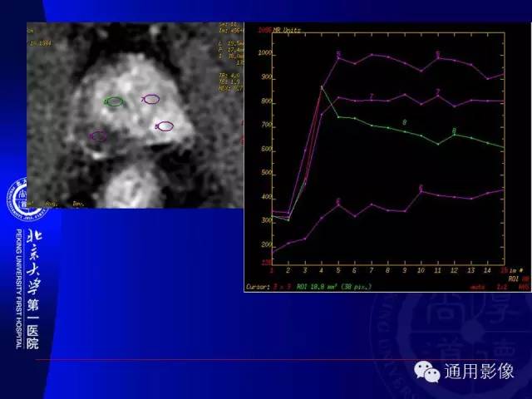Click the lowest purple curve point at image 10
The image size is (532, 399).
pos(421,192)
